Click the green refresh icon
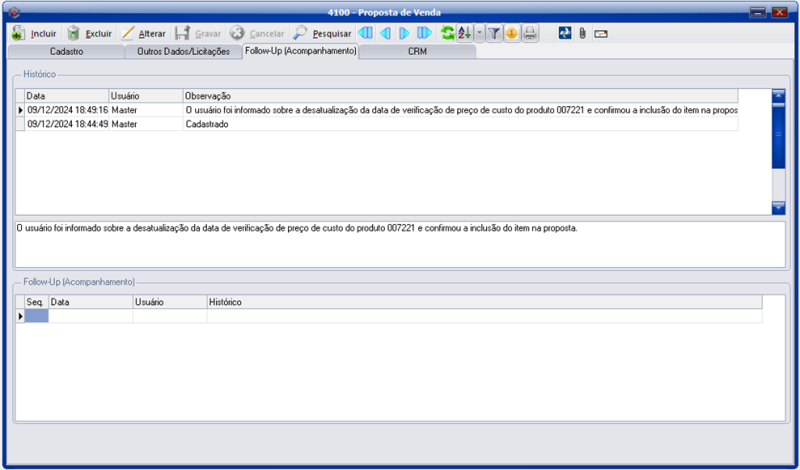The width and height of the screenshot is (800, 470). point(448,33)
